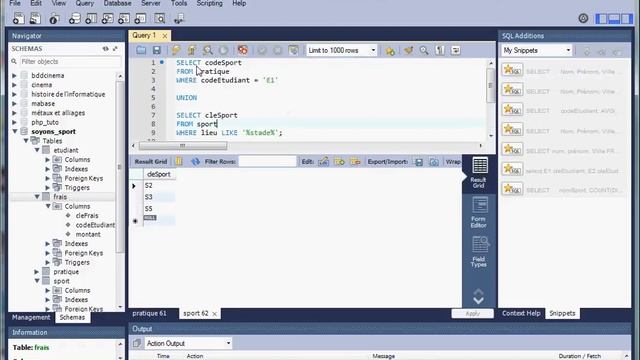
Task: Expand the pratique table node
Action: pyautogui.click(x=37, y=272)
